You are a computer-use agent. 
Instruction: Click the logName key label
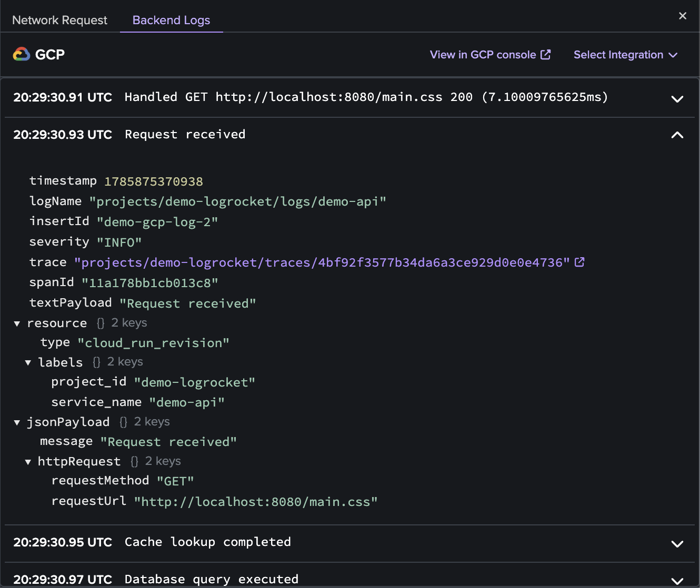[x=55, y=201]
